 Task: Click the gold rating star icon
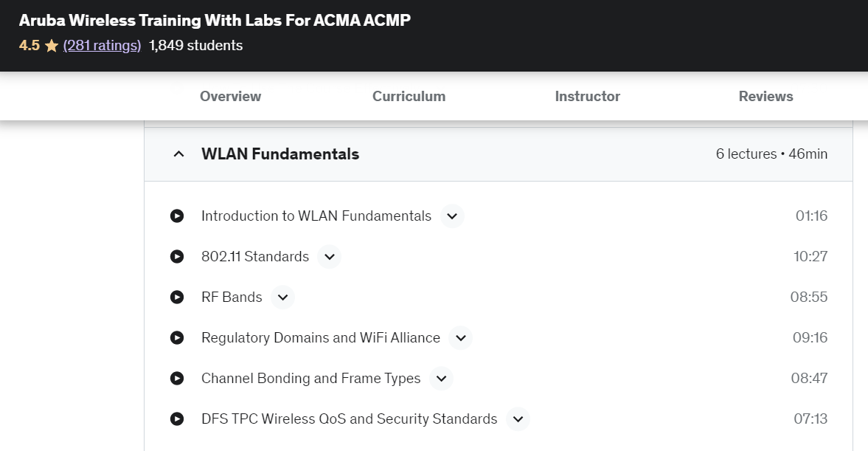[x=52, y=46]
